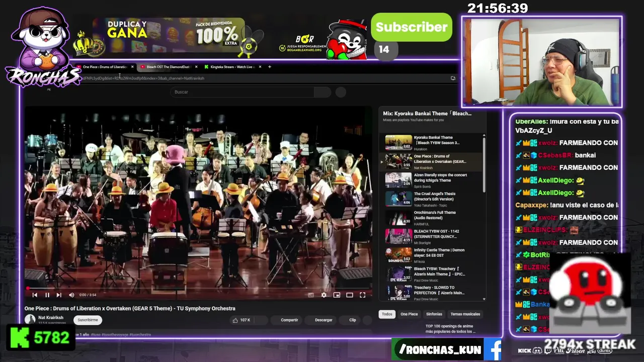Play Infinity Castle Theme Demon Slayer item
This screenshot has width=644, height=362.
(431, 255)
